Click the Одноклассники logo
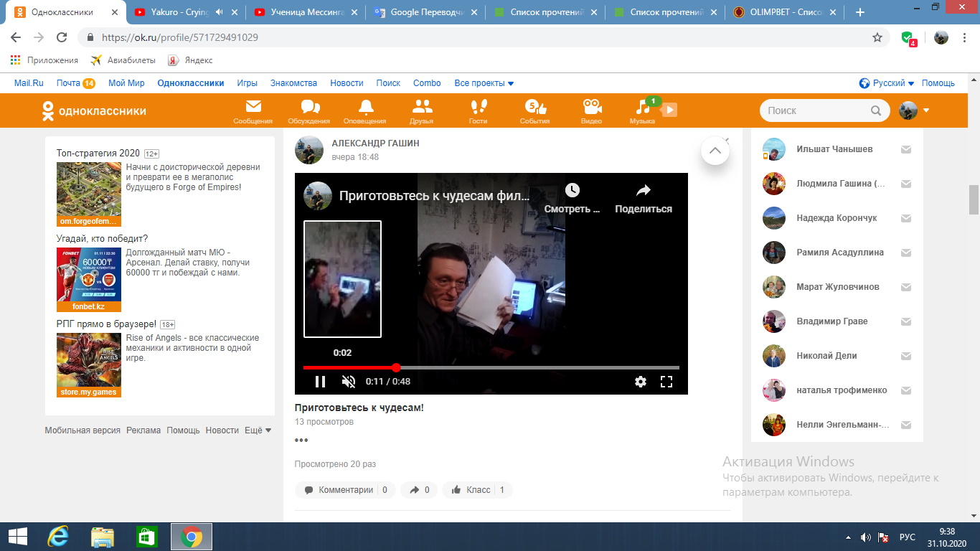The image size is (980, 551). [x=94, y=110]
